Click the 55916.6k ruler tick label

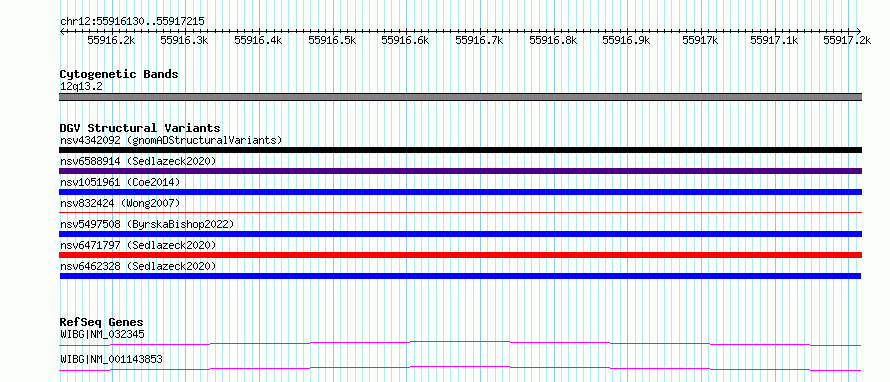(405, 40)
